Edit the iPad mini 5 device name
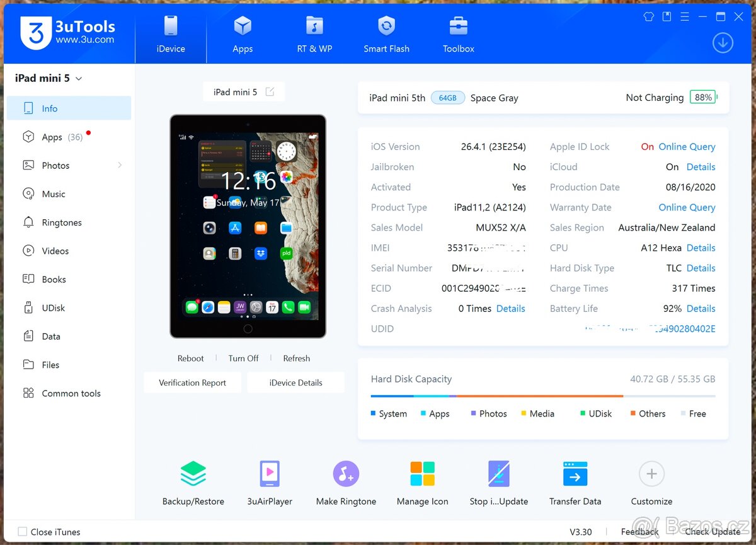This screenshot has width=756, height=545. click(x=270, y=92)
